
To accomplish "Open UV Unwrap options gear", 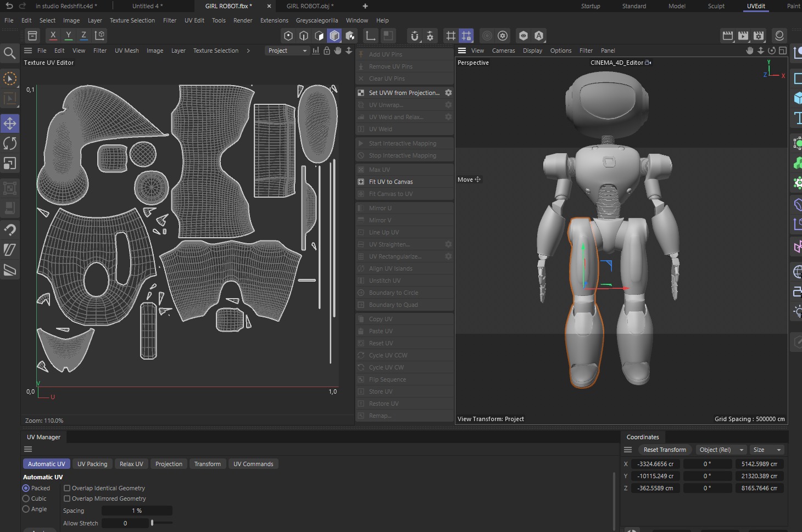I will pos(448,105).
